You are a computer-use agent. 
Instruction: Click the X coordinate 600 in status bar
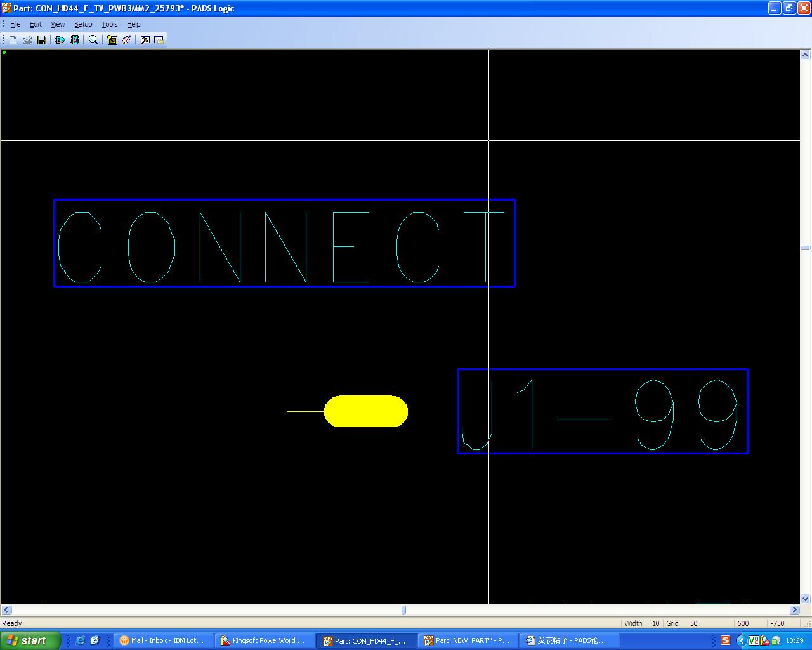[743, 623]
